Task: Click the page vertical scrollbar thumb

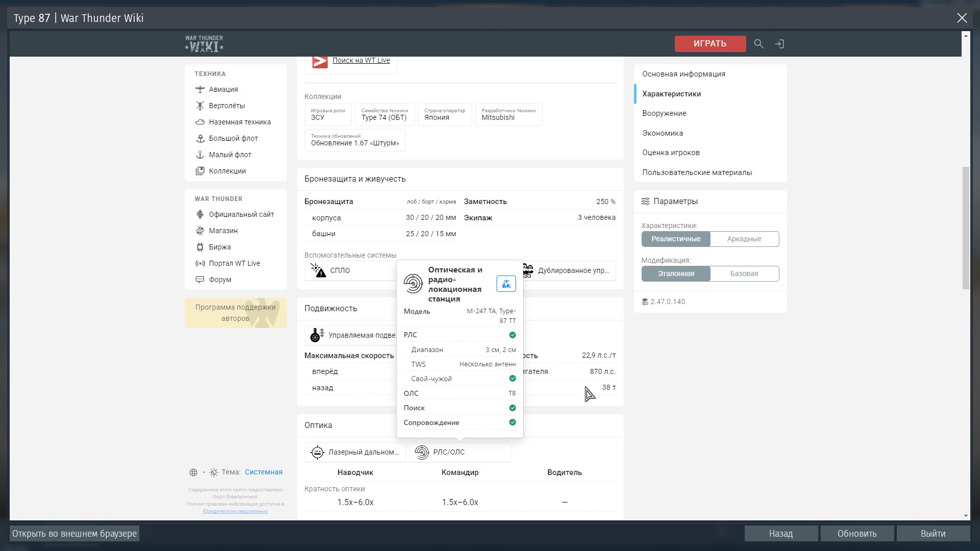Action: [x=965, y=228]
